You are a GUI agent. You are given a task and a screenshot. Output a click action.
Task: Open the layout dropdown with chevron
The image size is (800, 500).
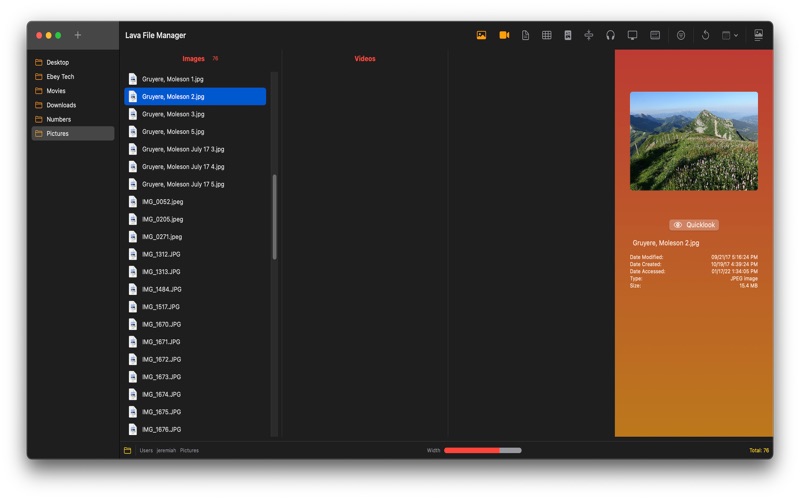click(730, 35)
